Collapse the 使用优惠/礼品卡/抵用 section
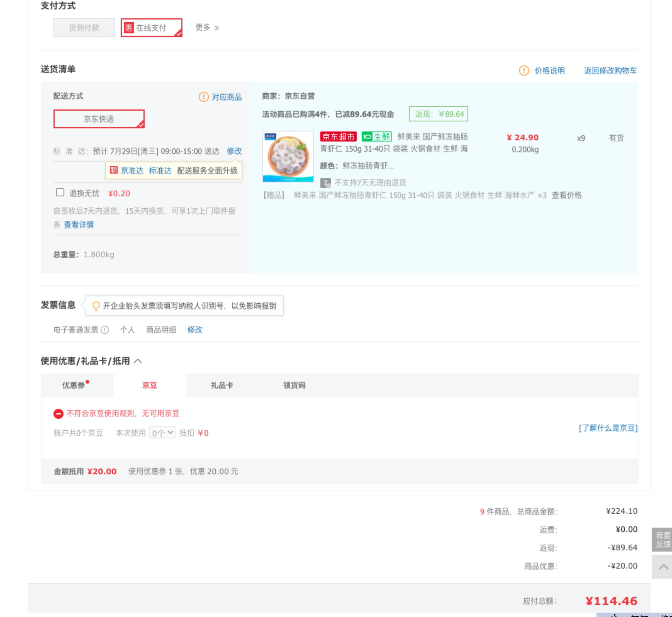672x617 pixels. [138, 361]
